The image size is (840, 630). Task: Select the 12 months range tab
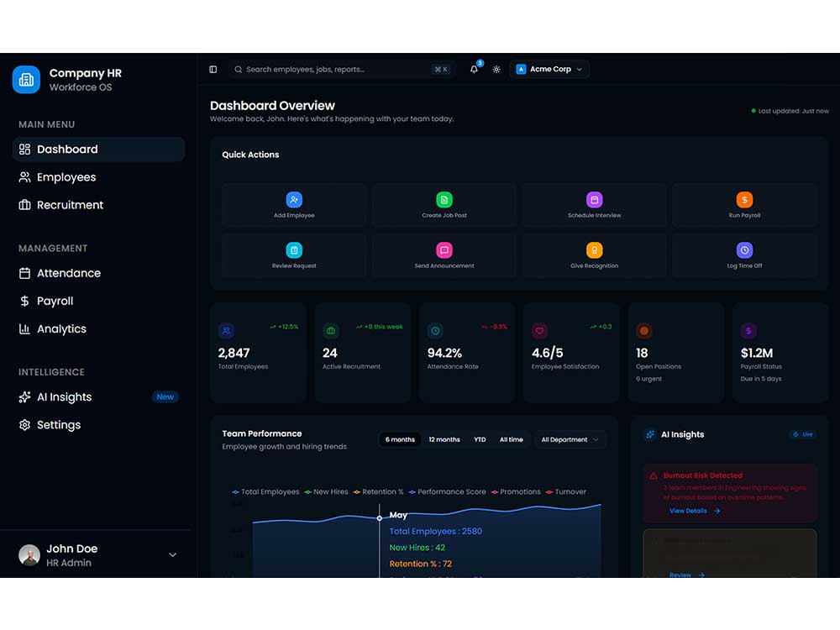(444, 439)
